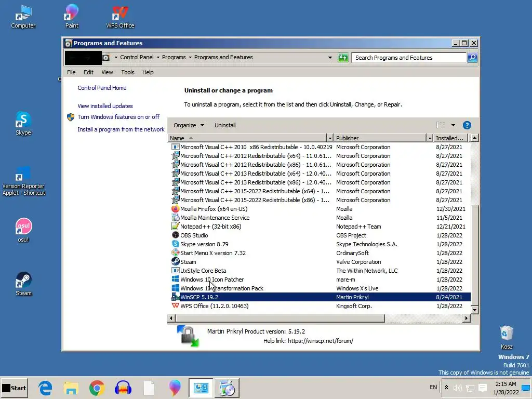532x399 pixels.
Task: Show hidden tray icons arrow
Action: (446, 388)
